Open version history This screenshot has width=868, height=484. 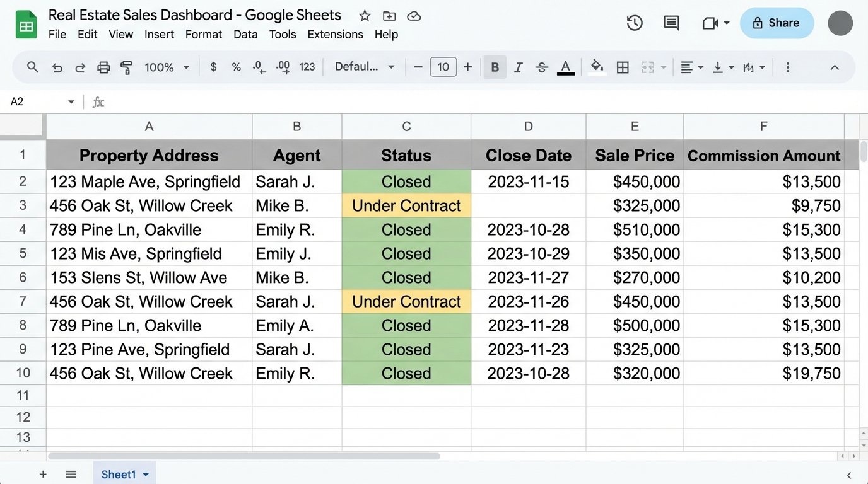coord(635,23)
